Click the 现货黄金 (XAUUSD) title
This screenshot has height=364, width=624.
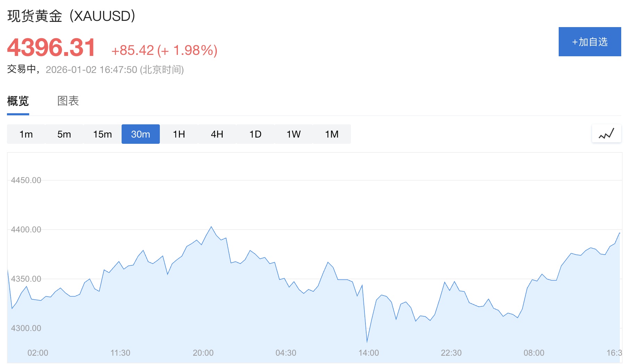pyautogui.click(x=71, y=16)
